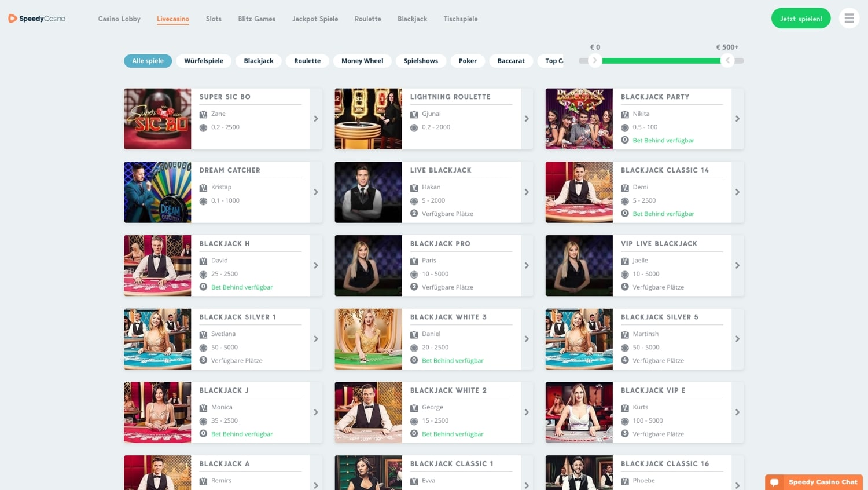Open the Livecasino tab

(x=173, y=19)
